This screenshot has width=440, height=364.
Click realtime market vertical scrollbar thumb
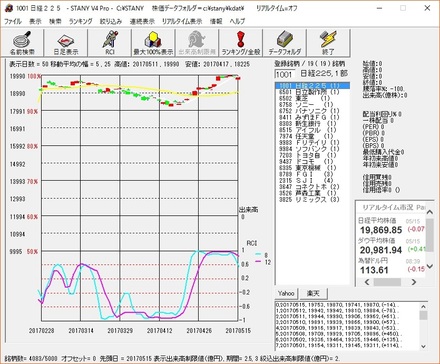(x=430, y=235)
